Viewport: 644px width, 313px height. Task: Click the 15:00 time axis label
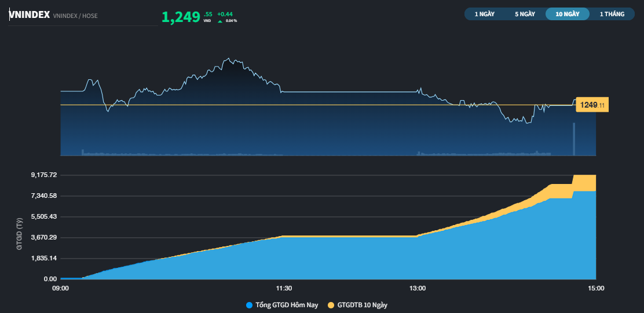tap(596, 288)
